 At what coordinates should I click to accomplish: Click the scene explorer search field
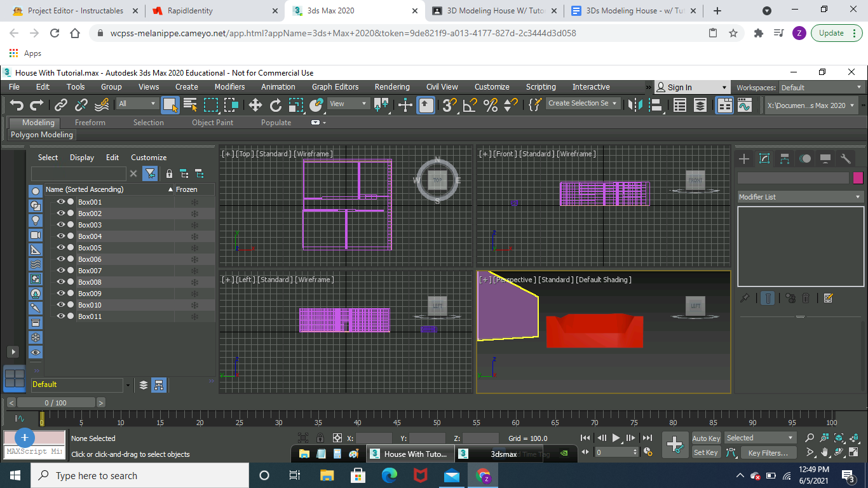[79, 173]
